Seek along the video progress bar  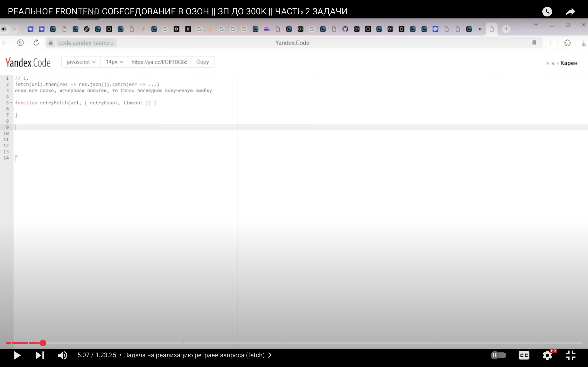292,343
